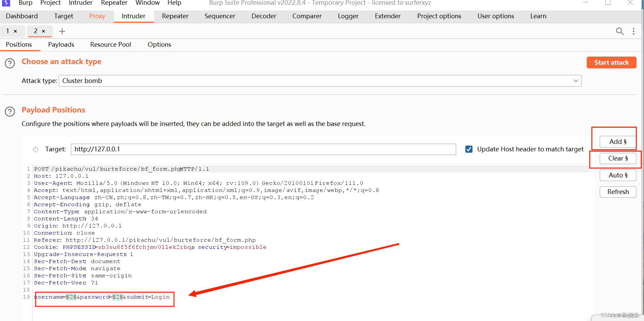Switch to the Dashboard tab
This screenshot has width=644, height=321.
coord(22,16)
